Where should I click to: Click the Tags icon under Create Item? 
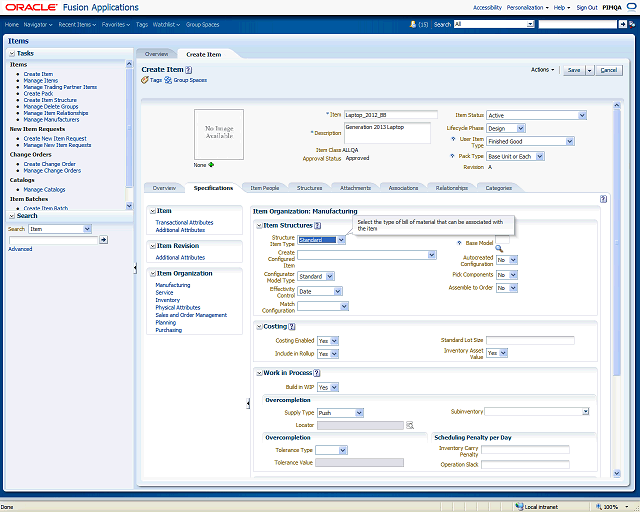point(146,79)
